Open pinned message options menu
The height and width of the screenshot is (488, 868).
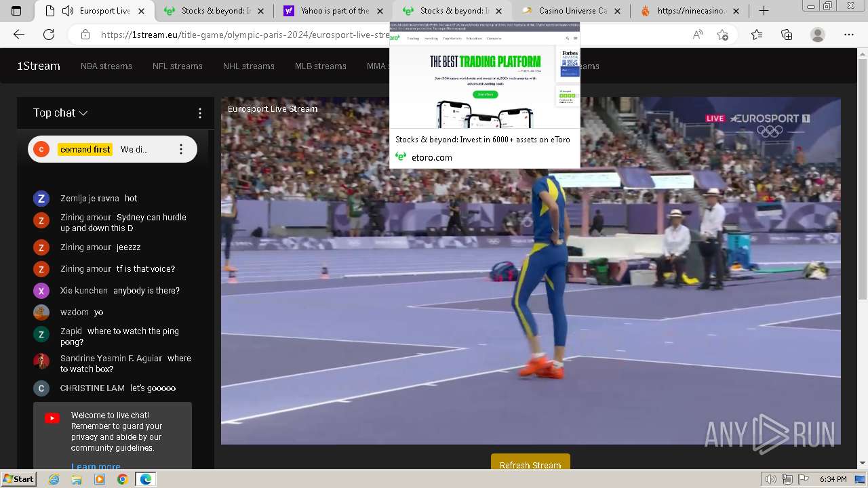181,149
